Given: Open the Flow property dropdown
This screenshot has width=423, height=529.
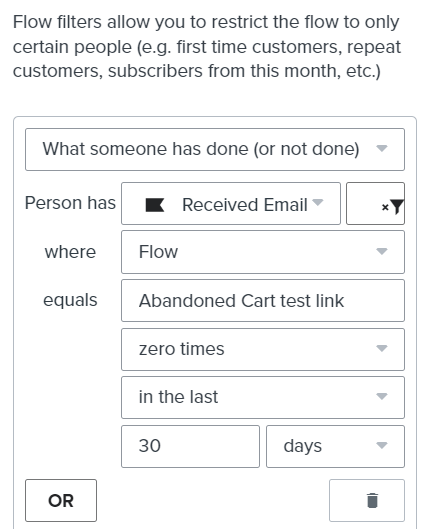Looking at the screenshot, I should click(263, 252).
